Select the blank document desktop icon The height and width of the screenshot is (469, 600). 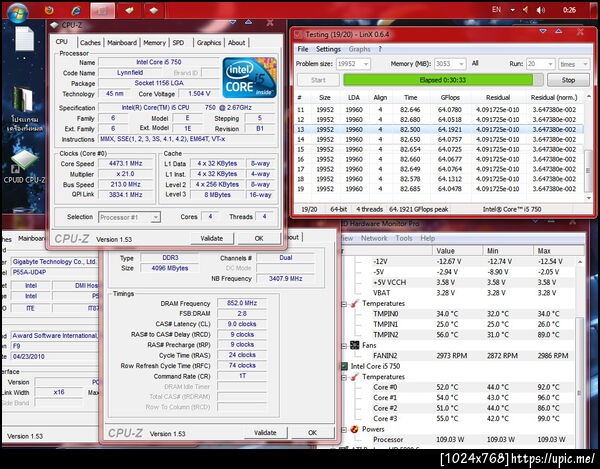24,39
